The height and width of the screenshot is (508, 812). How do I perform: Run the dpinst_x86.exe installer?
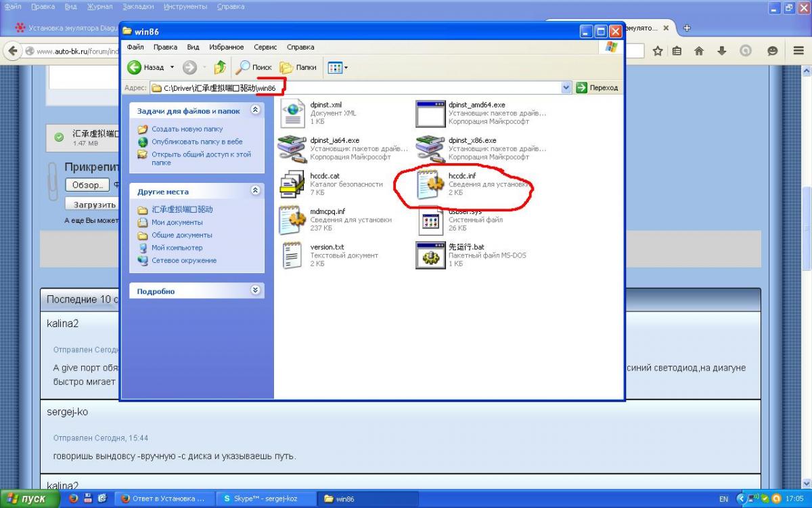coord(430,148)
